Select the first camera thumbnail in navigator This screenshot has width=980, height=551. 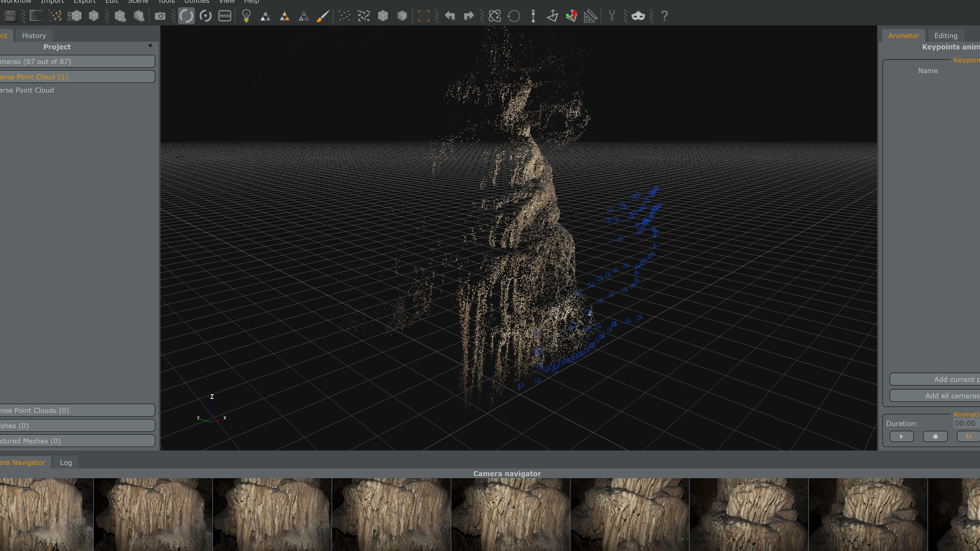pyautogui.click(x=46, y=515)
